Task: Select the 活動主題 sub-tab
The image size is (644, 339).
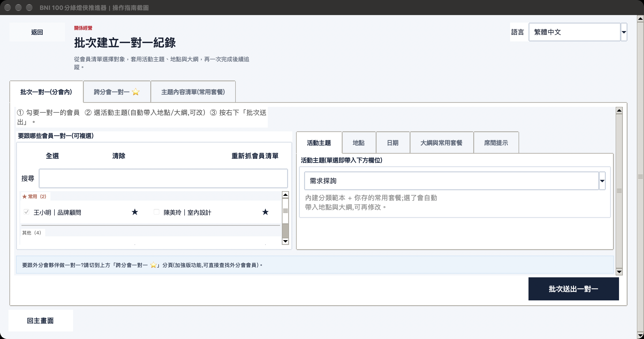Action: (319, 143)
